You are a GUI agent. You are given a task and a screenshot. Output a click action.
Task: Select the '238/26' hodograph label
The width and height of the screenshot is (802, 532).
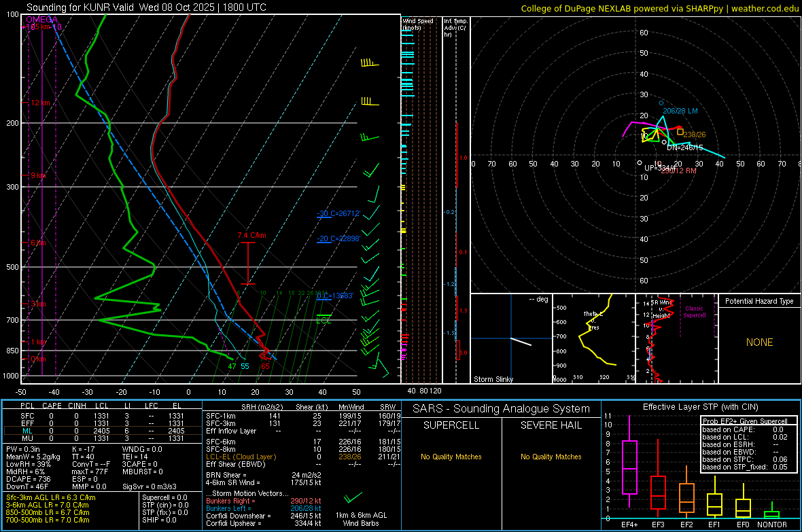point(694,135)
